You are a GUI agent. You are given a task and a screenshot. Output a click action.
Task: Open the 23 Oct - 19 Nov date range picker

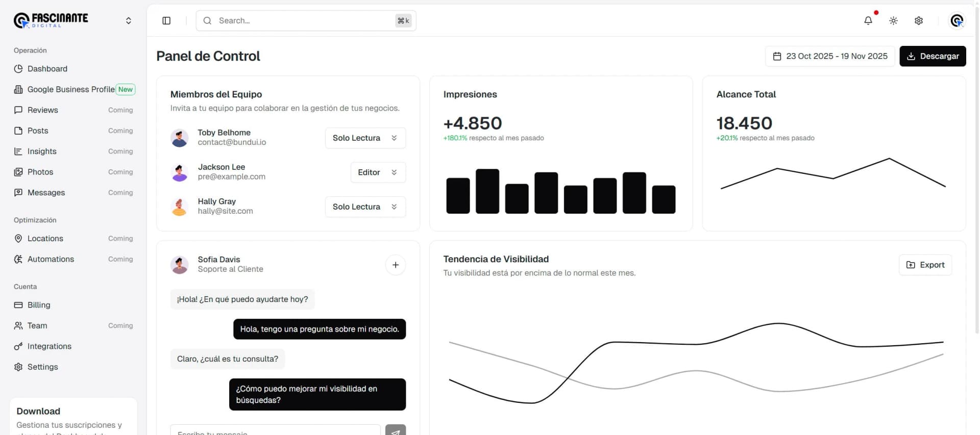coord(830,56)
